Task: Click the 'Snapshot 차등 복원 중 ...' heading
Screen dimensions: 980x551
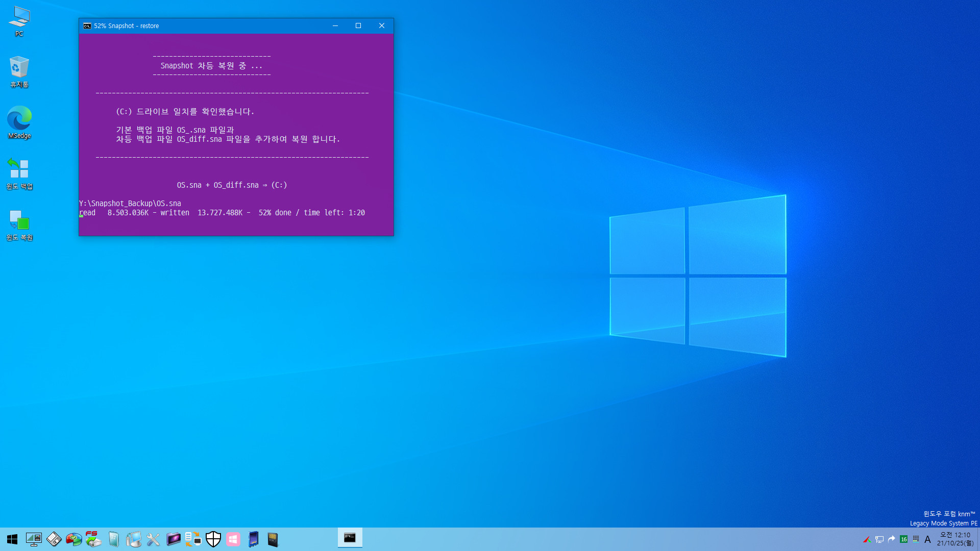Action: pos(211,65)
